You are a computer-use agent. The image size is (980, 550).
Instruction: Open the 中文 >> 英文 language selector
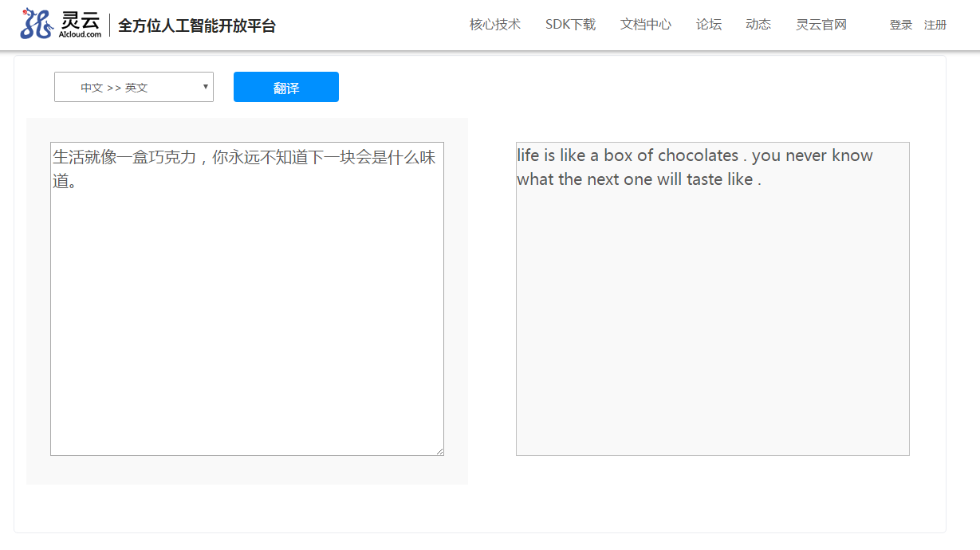pos(128,87)
